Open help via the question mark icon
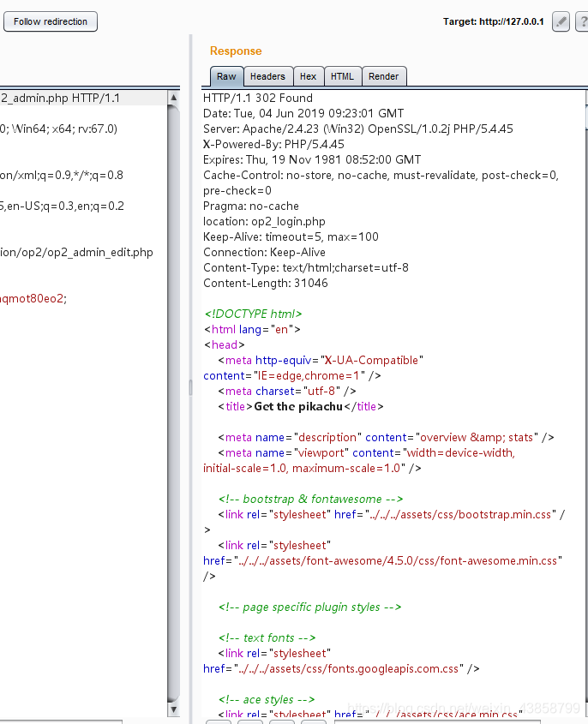 coord(582,21)
